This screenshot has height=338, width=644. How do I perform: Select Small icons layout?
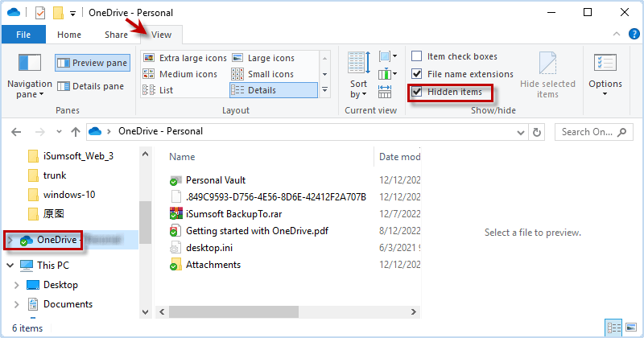pyautogui.click(x=263, y=74)
